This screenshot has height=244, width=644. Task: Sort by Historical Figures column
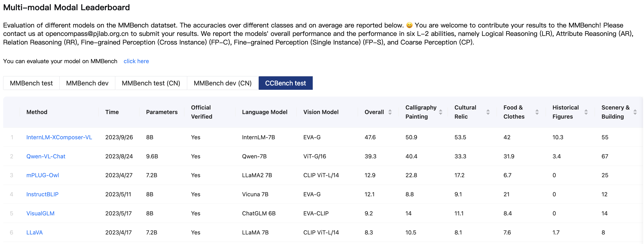[586, 112]
